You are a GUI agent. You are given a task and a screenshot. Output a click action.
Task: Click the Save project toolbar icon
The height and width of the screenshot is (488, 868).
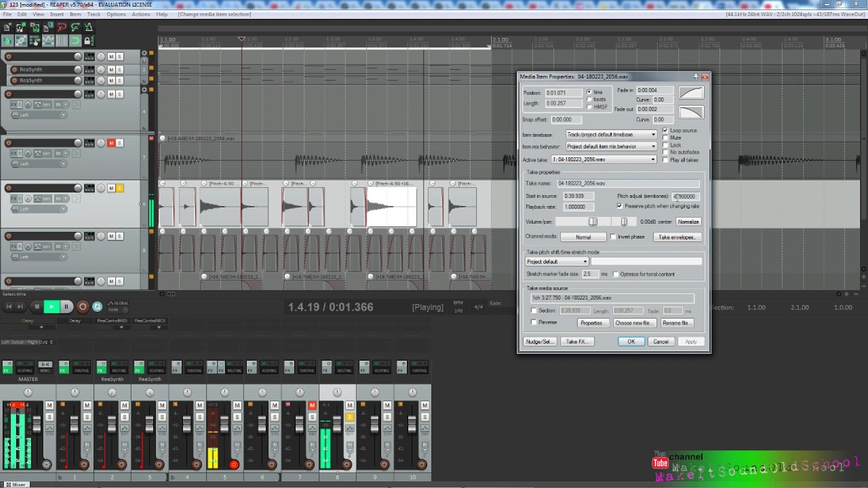pos(35,27)
